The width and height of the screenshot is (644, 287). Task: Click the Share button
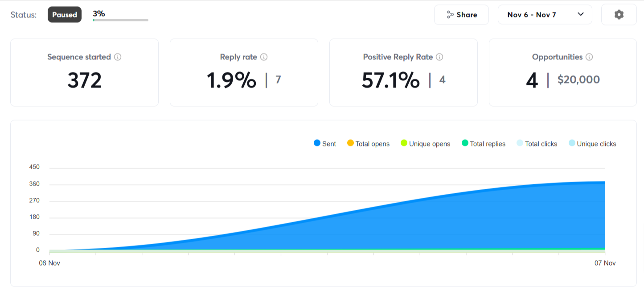pyautogui.click(x=461, y=15)
